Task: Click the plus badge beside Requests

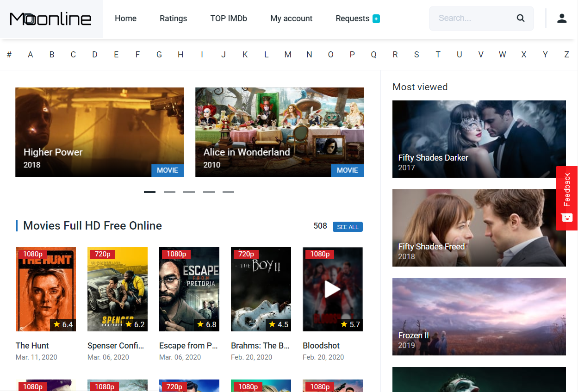Action: point(376,19)
